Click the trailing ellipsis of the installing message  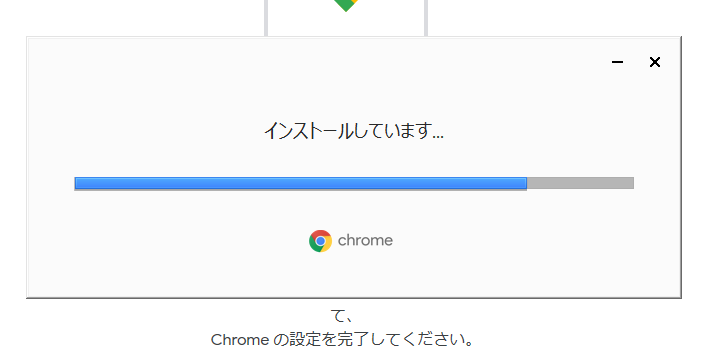tap(437, 136)
